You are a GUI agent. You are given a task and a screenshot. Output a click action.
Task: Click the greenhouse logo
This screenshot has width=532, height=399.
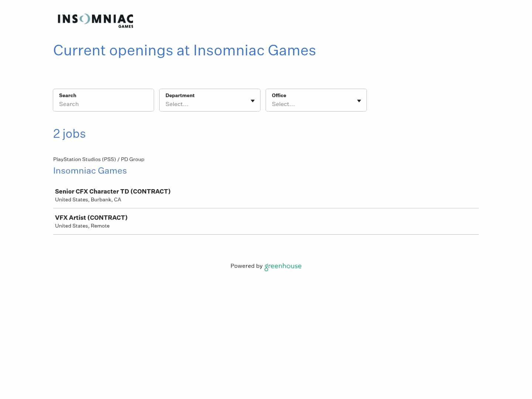[283, 266]
